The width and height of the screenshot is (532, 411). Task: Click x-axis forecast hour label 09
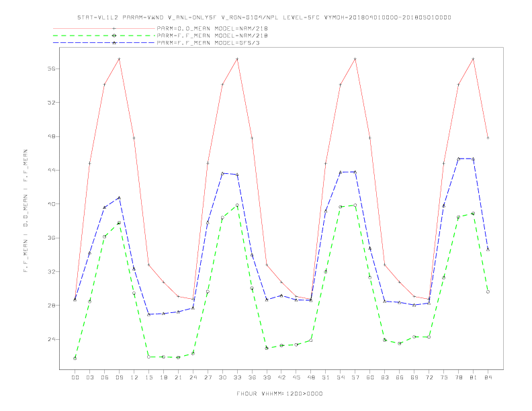coord(119,377)
